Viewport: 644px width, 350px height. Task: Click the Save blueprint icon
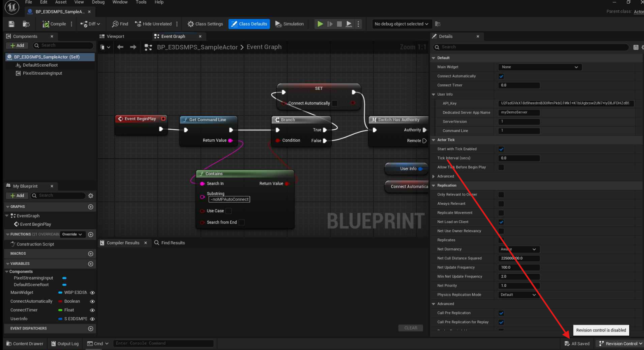11,24
